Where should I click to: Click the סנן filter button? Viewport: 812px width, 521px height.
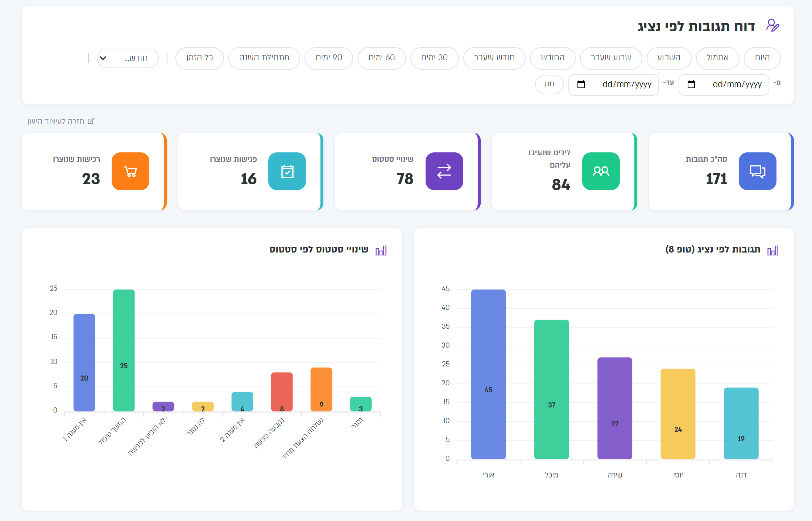(x=549, y=85)
